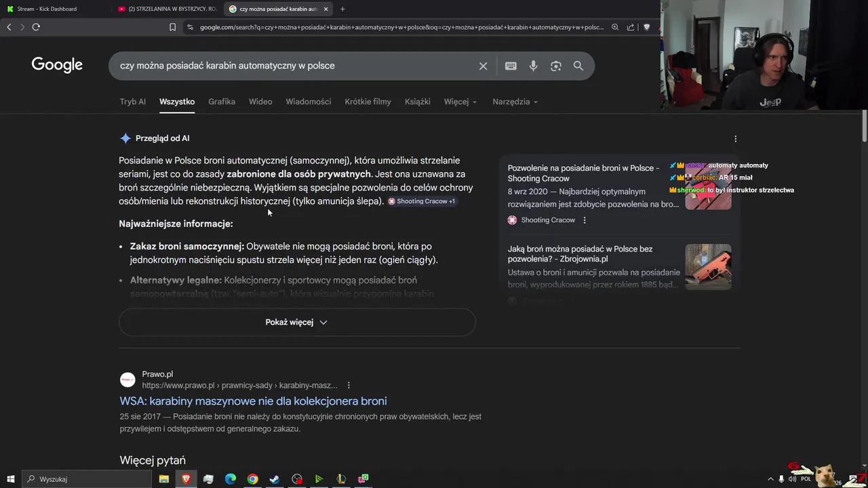Open the Shooting Cracow result thumbnail
This screenshot has height=488, width=868.
coord(708,186)
